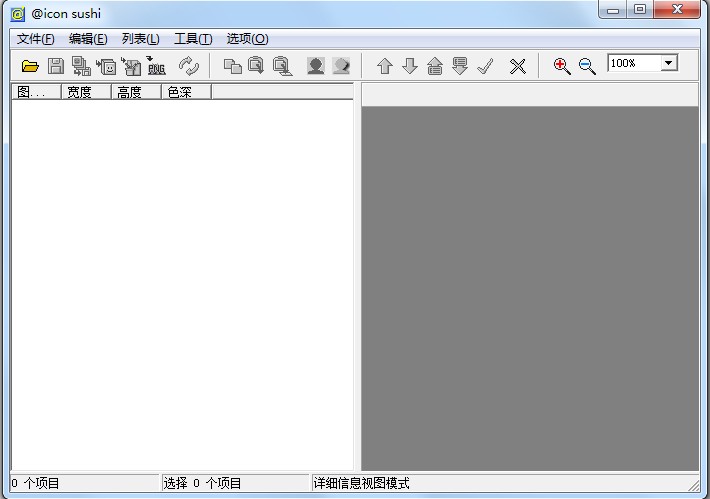Click the @icon sushi title bar icon
The width and height of the screenshot is (710, 499).
[17, 14]
